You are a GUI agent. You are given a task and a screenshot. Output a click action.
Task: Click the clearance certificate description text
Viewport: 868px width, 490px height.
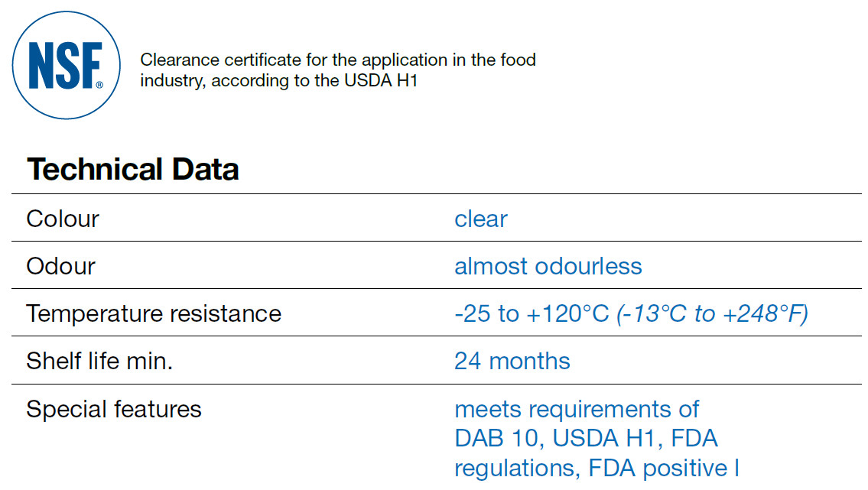tap(337, 70)
